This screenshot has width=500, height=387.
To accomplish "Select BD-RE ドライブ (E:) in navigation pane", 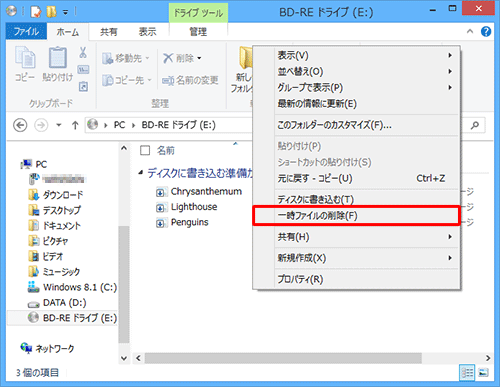I will (63, 318).
